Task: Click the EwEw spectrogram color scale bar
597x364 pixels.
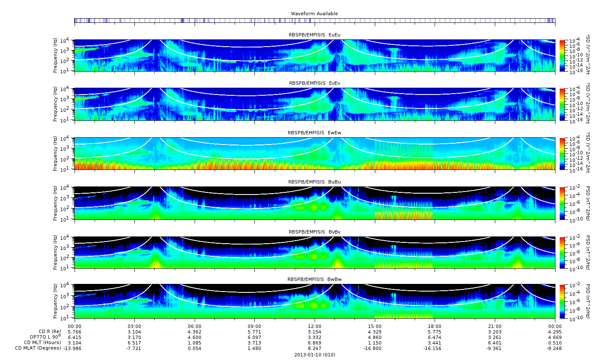Action: coord(562,154)
